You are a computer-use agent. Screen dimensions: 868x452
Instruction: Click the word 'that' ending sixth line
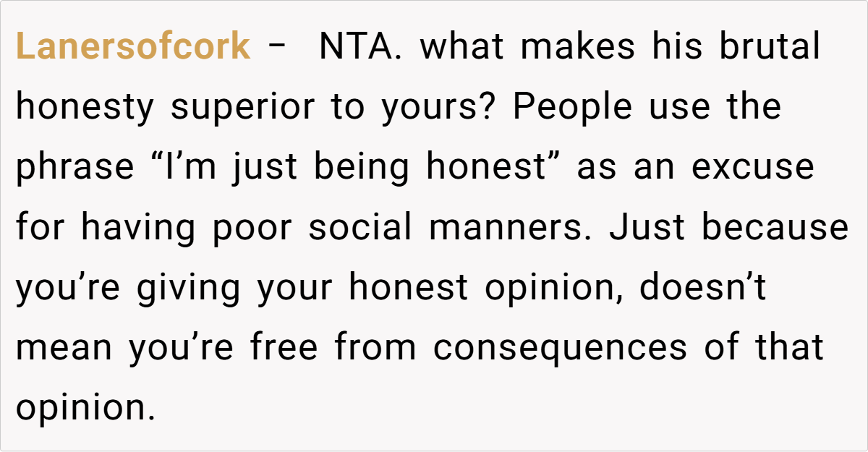click(789, 348)
